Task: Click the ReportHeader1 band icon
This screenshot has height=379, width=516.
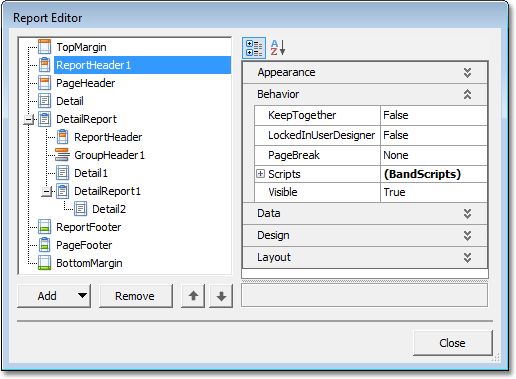Action: (44, 65)
